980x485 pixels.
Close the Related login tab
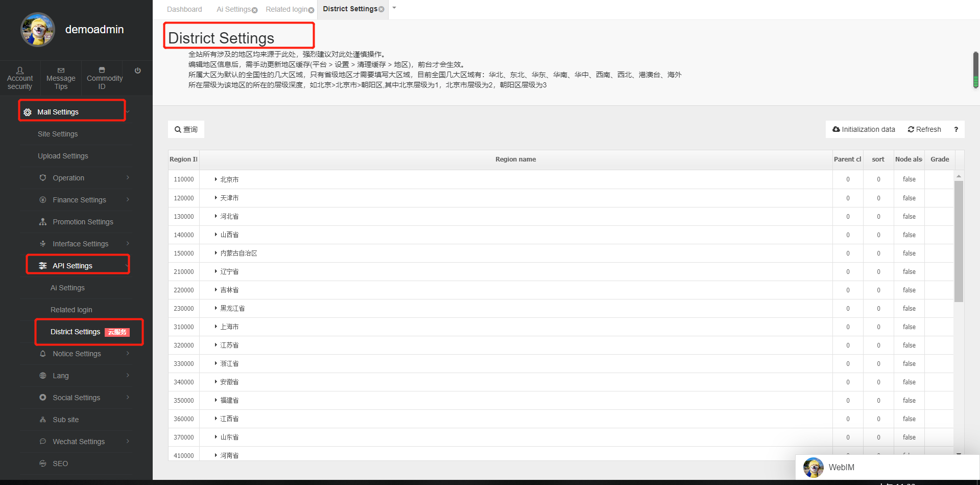point(312,10)
